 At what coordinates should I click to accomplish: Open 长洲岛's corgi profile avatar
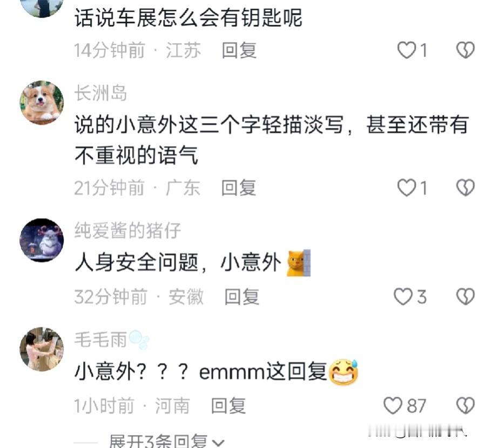(42, 103)
